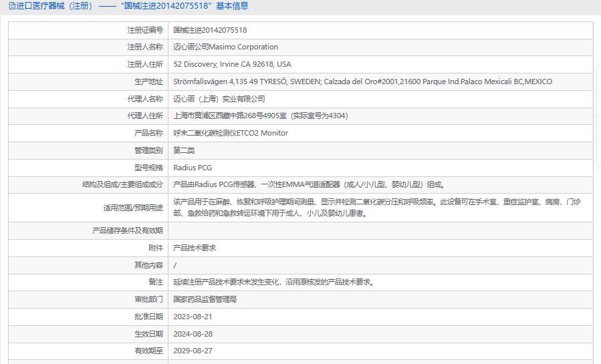Viewport: 601px width, 364px height.
Task: Click the 适用范围/预期用途 label
Action: coord(133,208)
